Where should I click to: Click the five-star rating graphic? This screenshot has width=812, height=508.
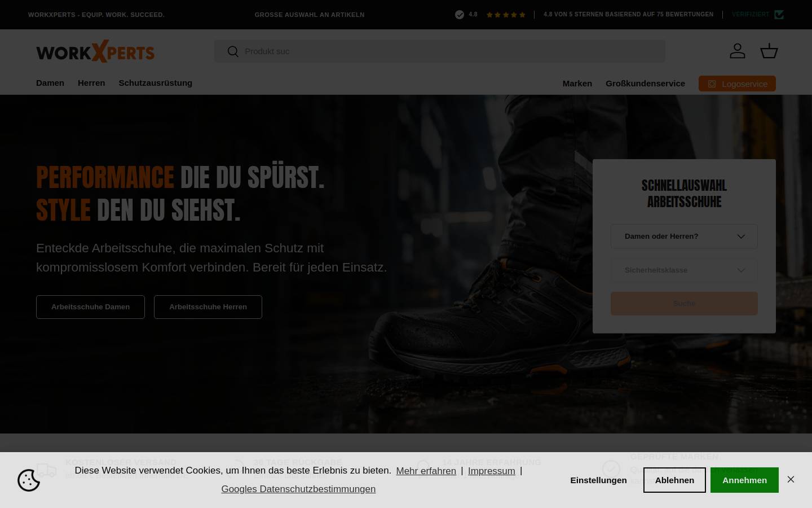click(x=506, y=15)
